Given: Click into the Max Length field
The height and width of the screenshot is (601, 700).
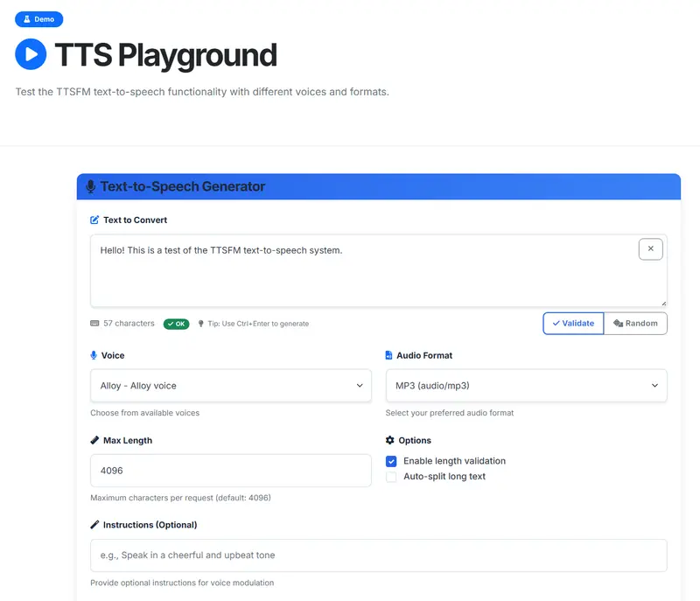Looking at the screenshot, I should [x=231, y=471].
